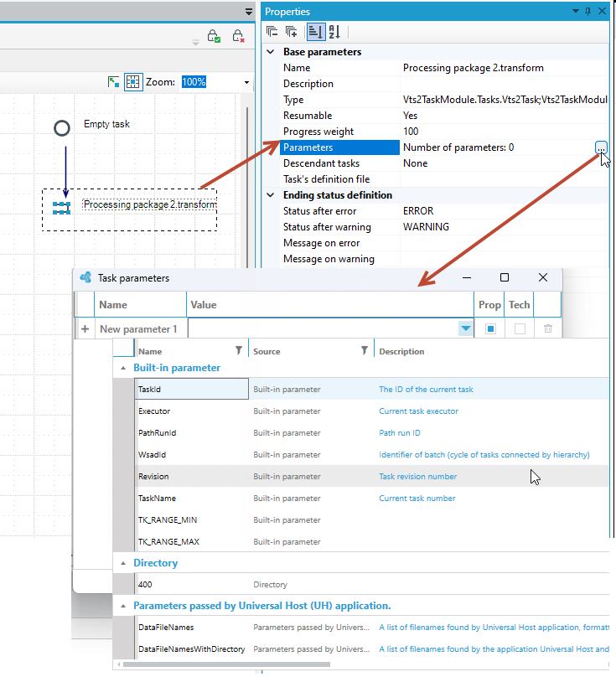Collapse the Directory group
The image size is (616, 677).
click(x=123, y=563)
